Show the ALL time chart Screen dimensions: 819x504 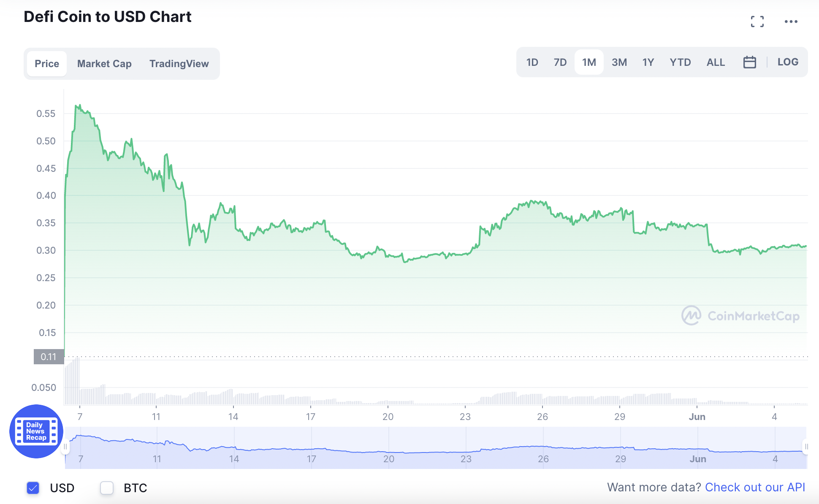tap(716, 62)
